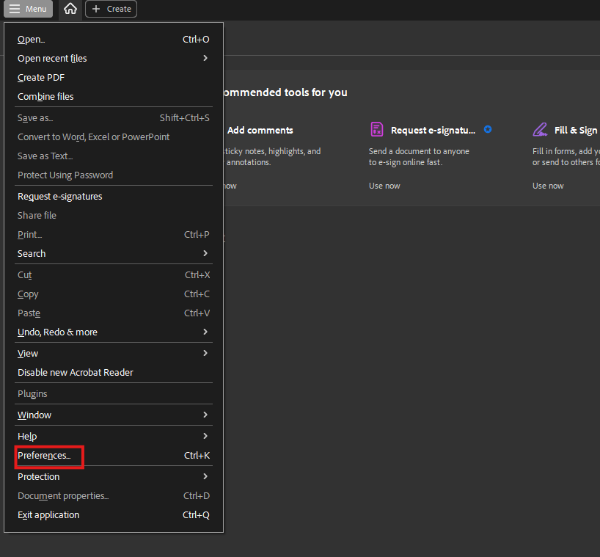This screenshot has width=600, height=557.
Task: Select Open... from the menu
Action: click(113, 39)
